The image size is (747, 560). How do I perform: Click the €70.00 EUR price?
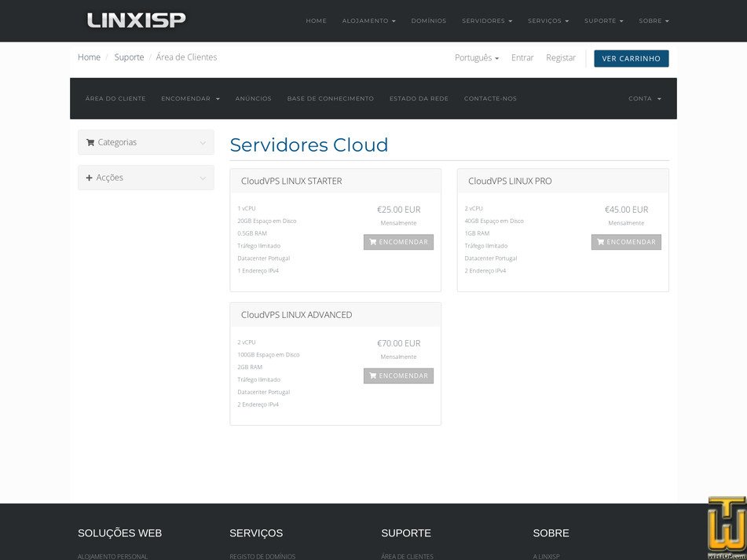tap(399, 343)
